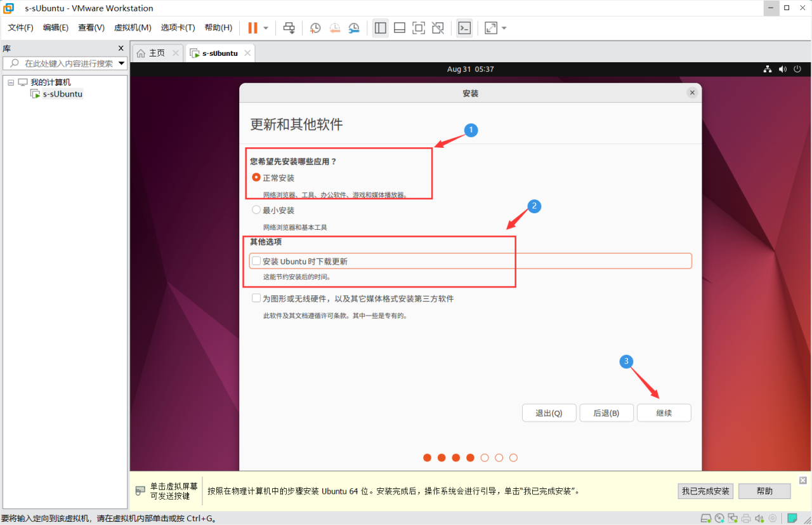Image resolution: width=812 pixels, height=525 pixels.
Task: Click the network adapter status icon
Action: click(x=733, y=518)
